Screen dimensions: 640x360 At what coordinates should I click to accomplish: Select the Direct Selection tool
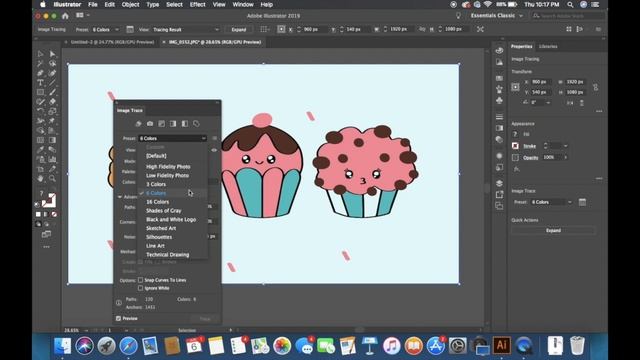click(x=52, y=54)
